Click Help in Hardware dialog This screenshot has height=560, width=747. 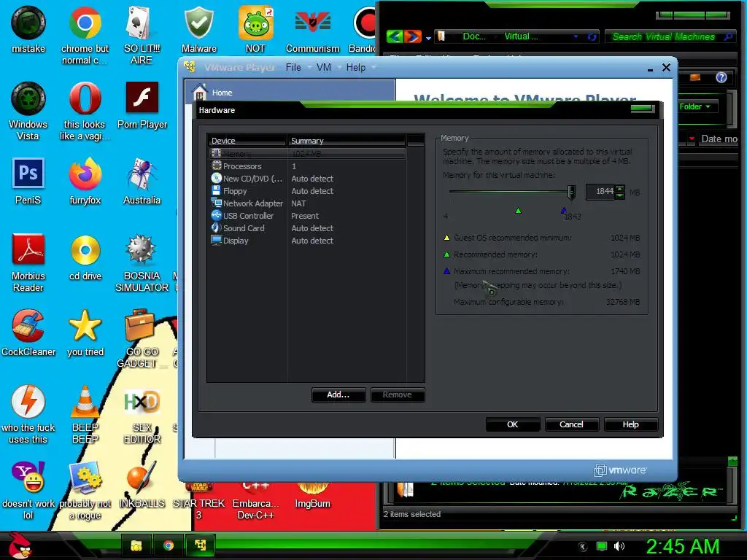pyautogui.click(x=631, y=424)
